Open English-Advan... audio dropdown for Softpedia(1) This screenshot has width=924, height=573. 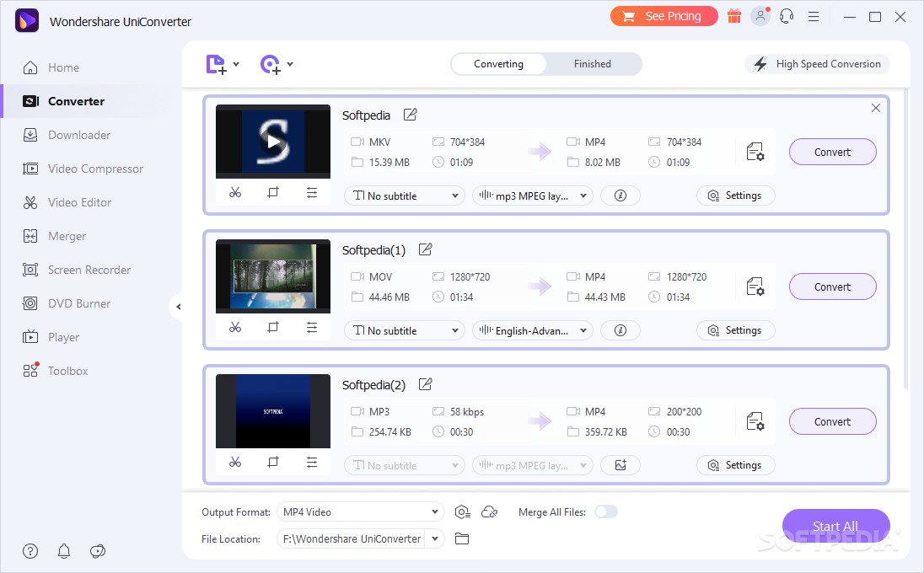pos(533,330)
